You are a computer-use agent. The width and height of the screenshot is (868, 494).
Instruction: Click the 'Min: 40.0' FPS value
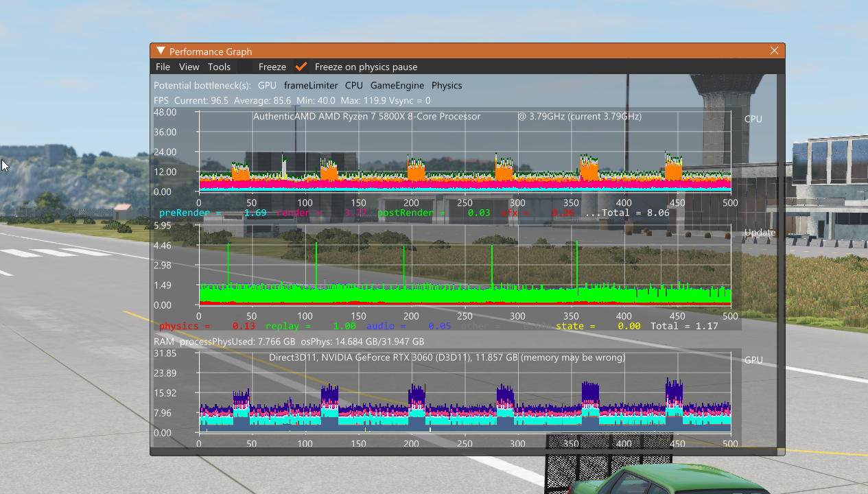[316, 100]
